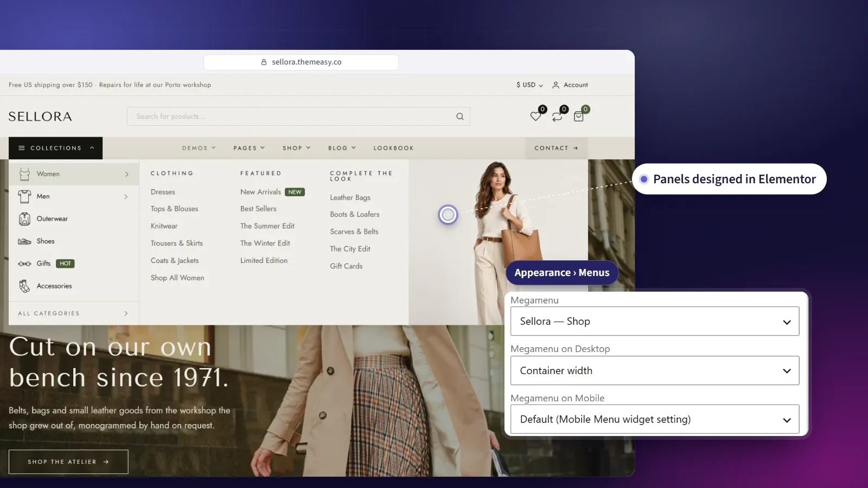Click the Women category dress icon
The image size is (868, 488).
click(x=24, y=174)
